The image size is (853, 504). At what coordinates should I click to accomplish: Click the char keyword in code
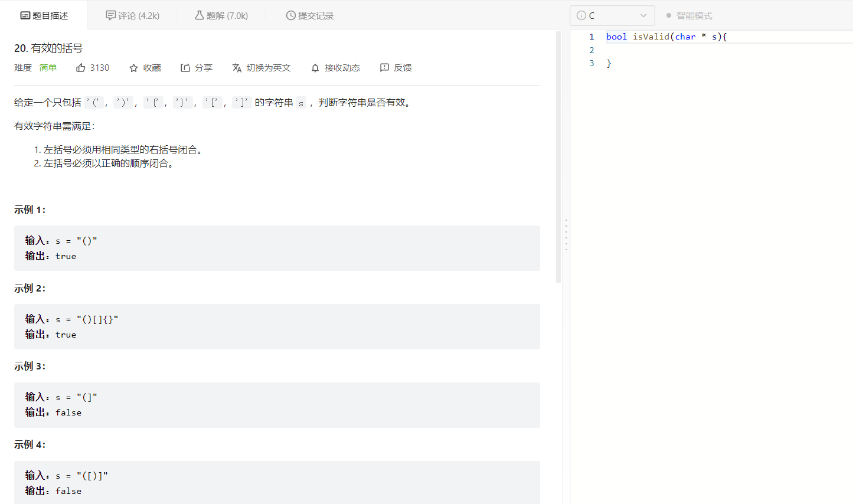click(x=685, y=37)
